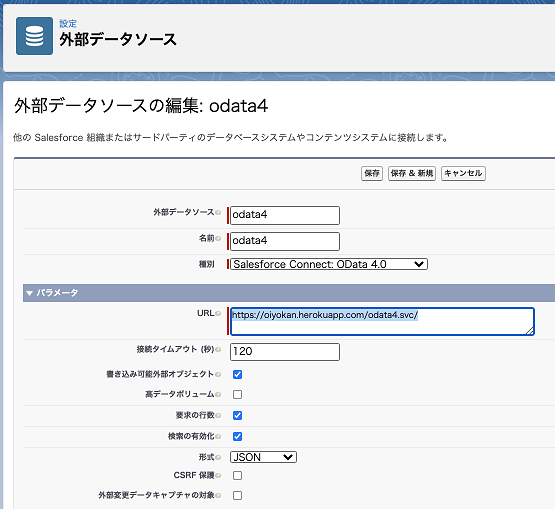
Task: Click the external data source database icon
Action: [34, 36]
